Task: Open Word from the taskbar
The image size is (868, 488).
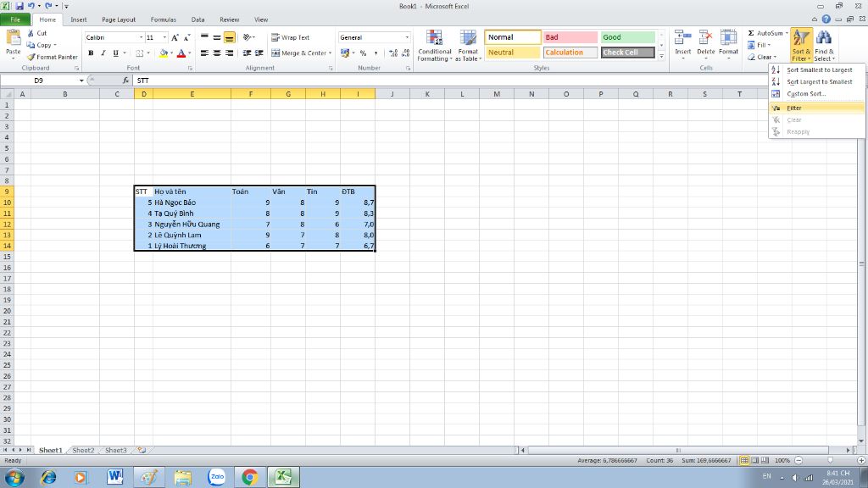Action: (114, 476)
